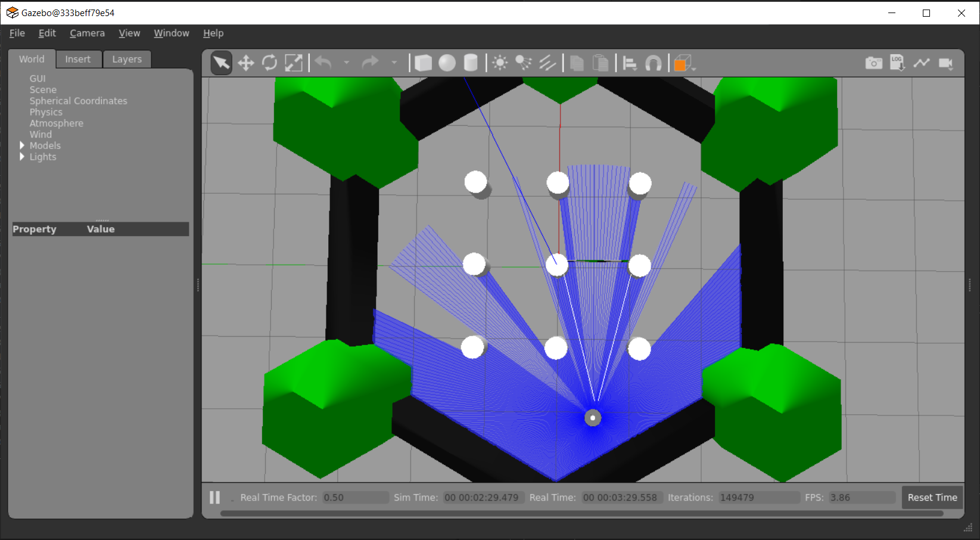Open the align tool

(x=630, y=63)
